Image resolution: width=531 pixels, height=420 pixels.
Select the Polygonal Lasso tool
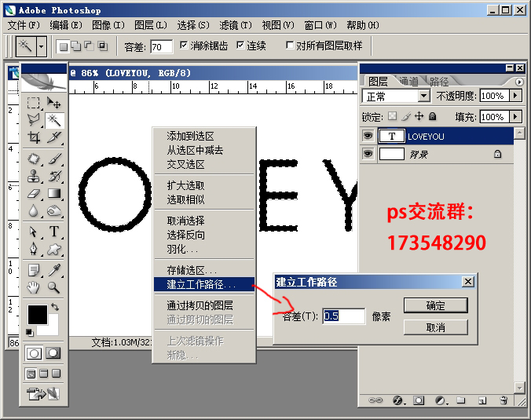(34, 120)
